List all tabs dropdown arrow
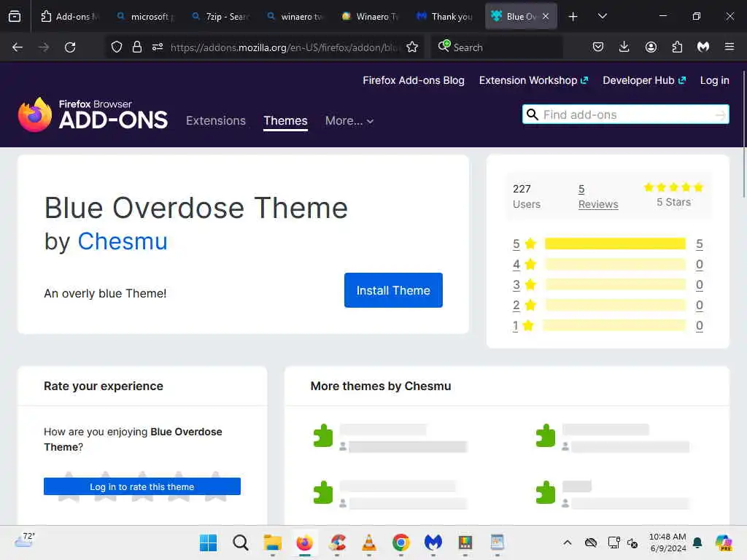747x560 pixels. point(602,17)
